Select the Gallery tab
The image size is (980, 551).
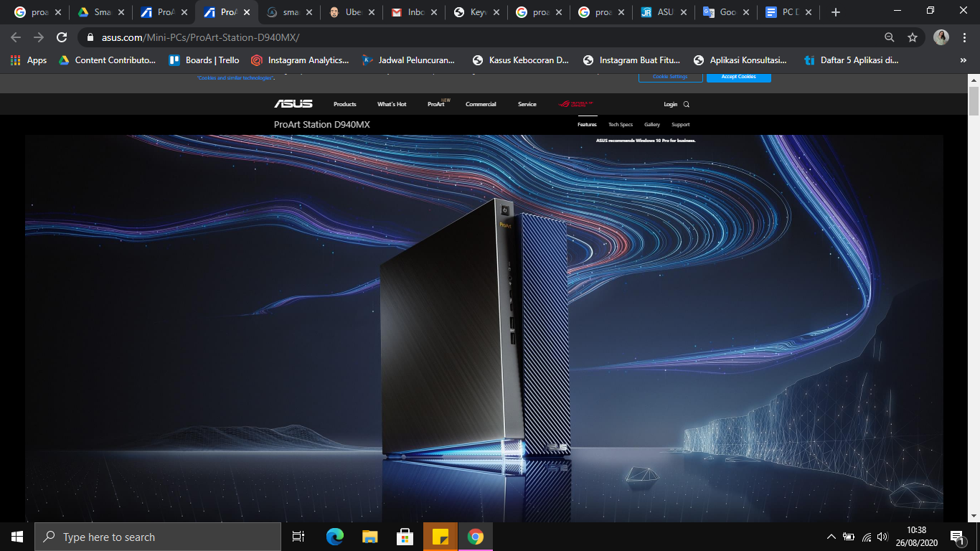click(x=652, y=125)
